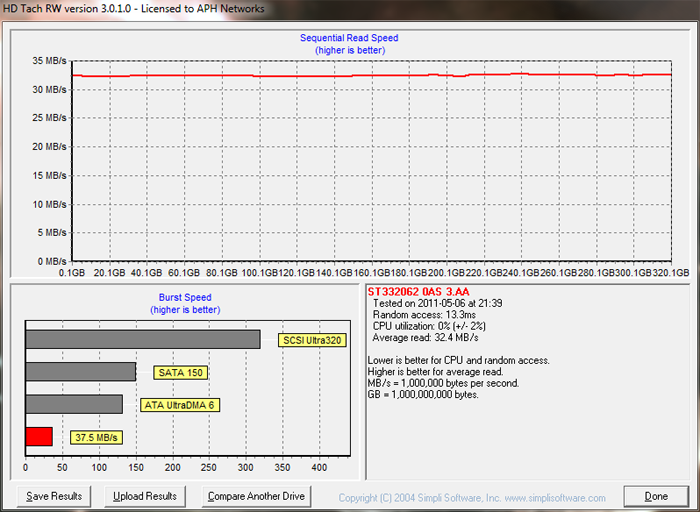700x512 pixels.
Task: Click the gray SCSI Ultra320 bar
Action: pyautogui.click(x=142, y=339)
